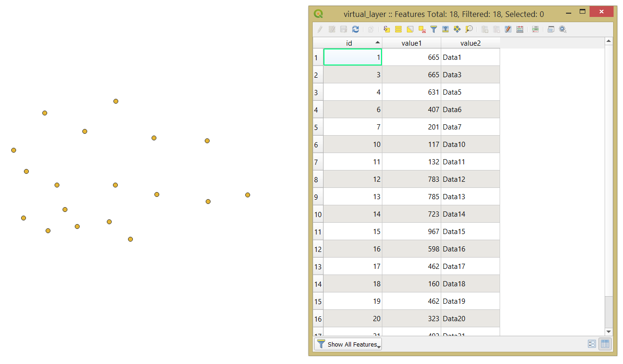Click the Data16 cell

(x=470, y=249)
